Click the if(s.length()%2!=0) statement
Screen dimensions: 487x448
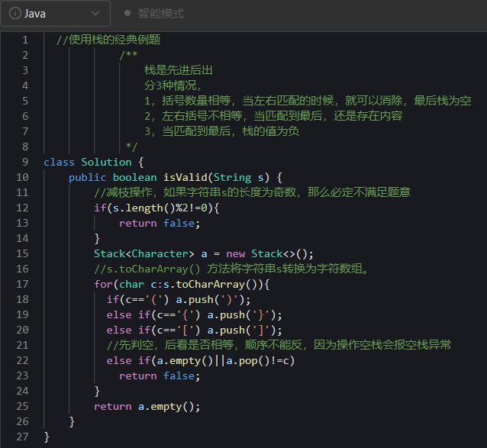click(x=156, y=208)
